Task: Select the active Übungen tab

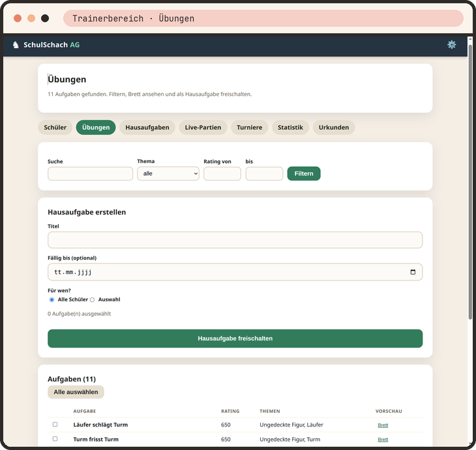Action: (96, 128)
